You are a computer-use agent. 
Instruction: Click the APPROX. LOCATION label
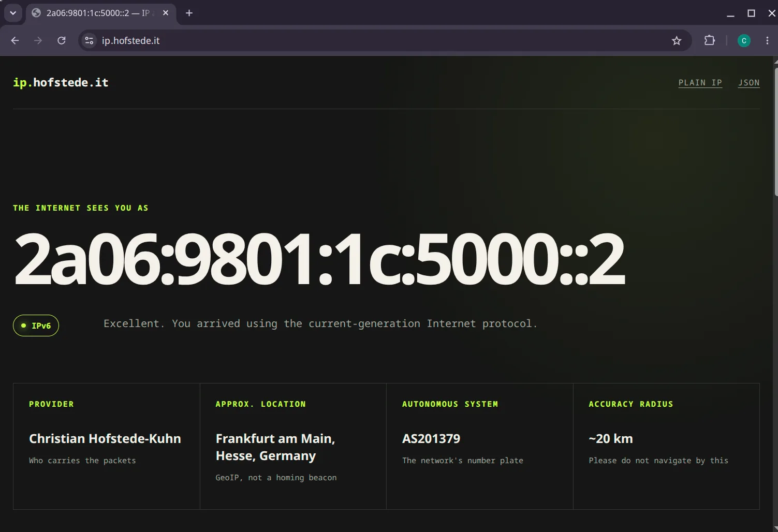pyautogui.click(x=260, y=404)
